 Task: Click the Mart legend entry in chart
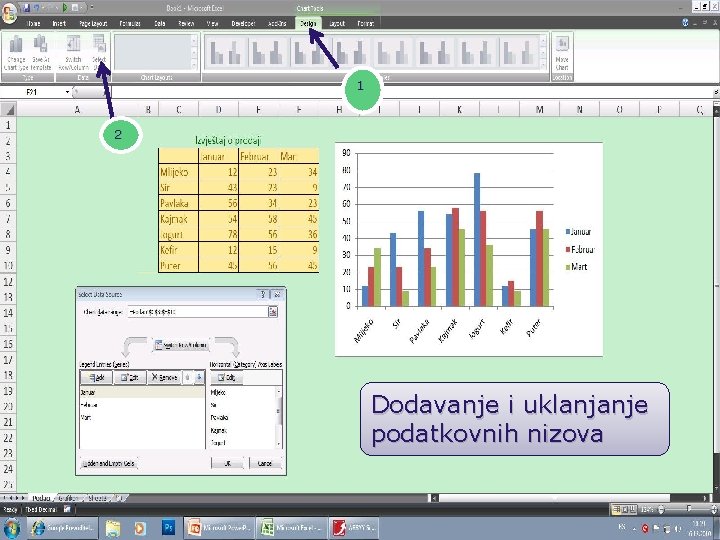pos(577,267)
